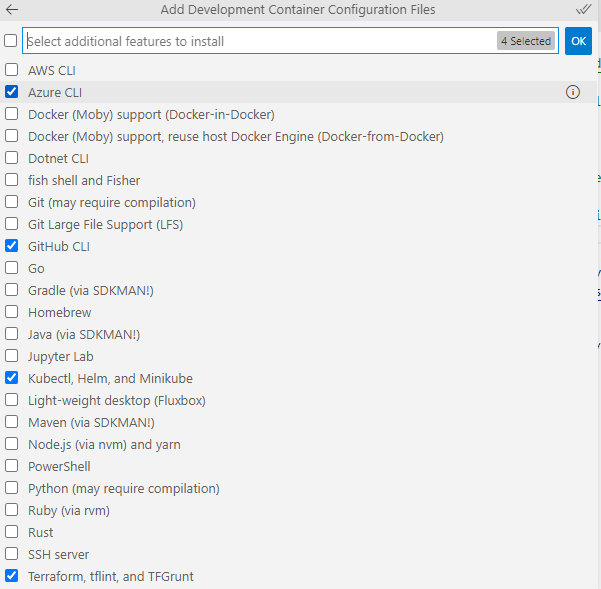Toggle the select-all checkbox beside search box

[10, 41]
